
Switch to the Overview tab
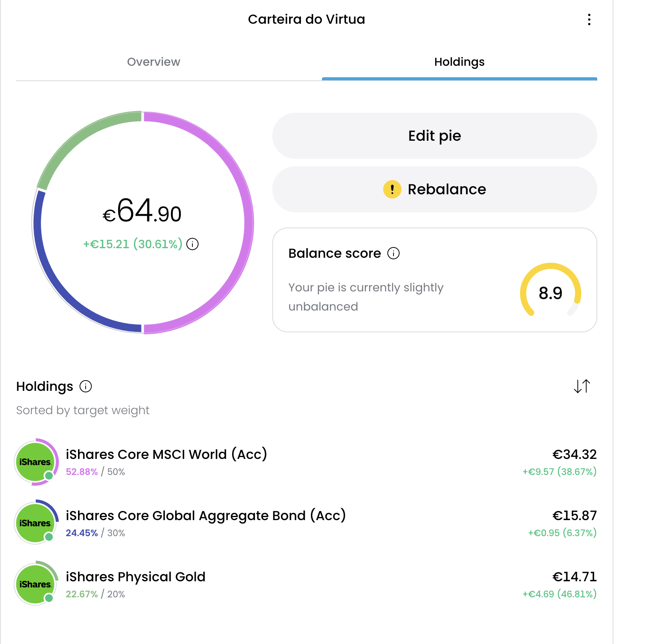[153, 62]
